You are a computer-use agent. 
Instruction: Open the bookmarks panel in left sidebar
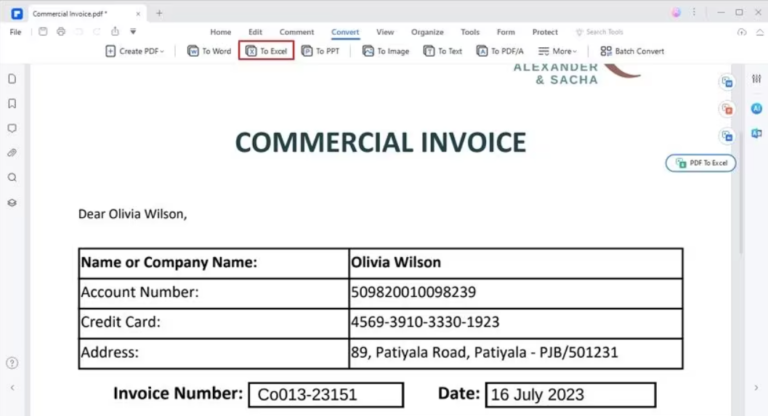point(12,103)
